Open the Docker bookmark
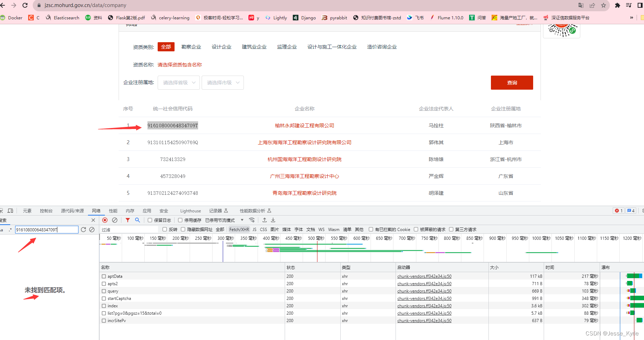This screenshot has height=340, width=644. point(12,18)
